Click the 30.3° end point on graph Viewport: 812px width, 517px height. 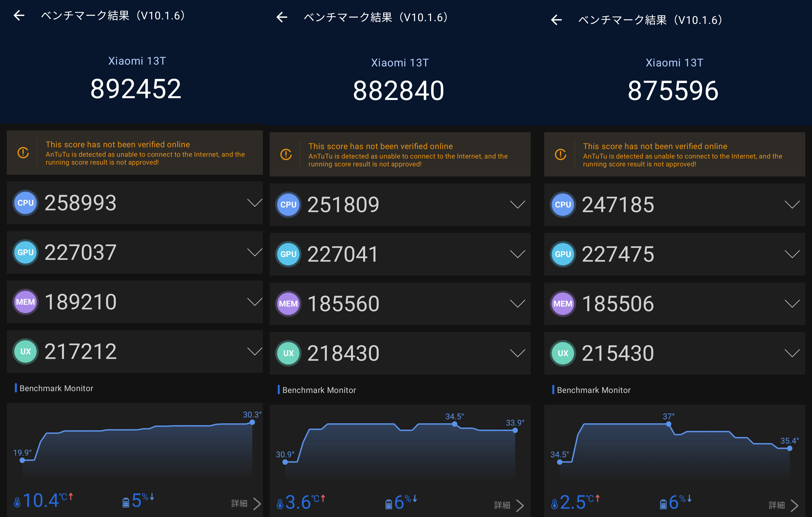252,422
